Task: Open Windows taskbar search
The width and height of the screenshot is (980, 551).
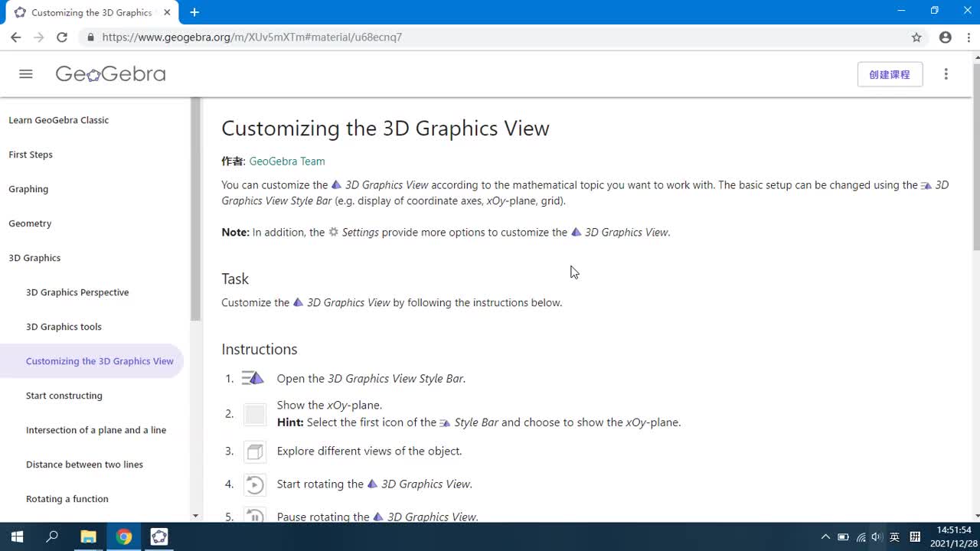Action: [52, 536]
